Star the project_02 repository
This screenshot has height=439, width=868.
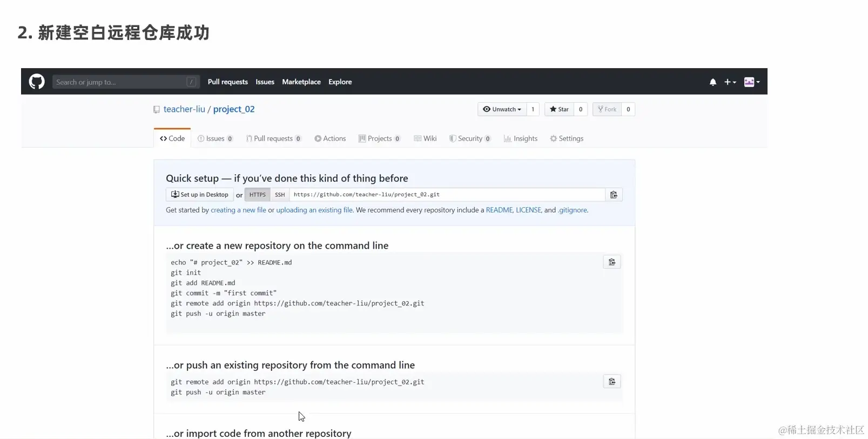[x=559, y=109]
